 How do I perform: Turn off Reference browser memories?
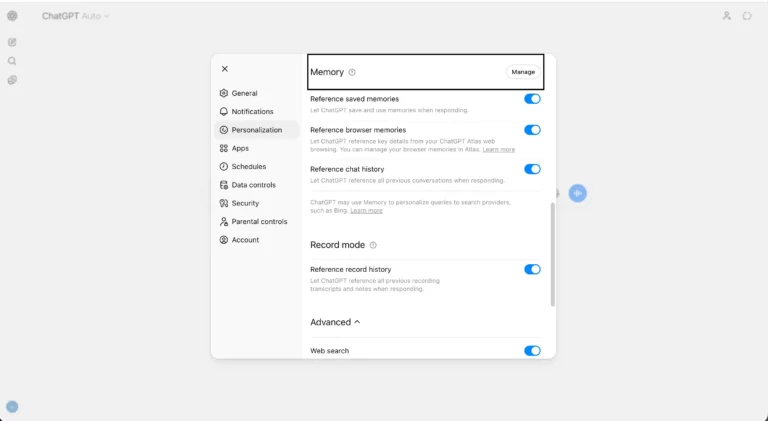[532, 130]
